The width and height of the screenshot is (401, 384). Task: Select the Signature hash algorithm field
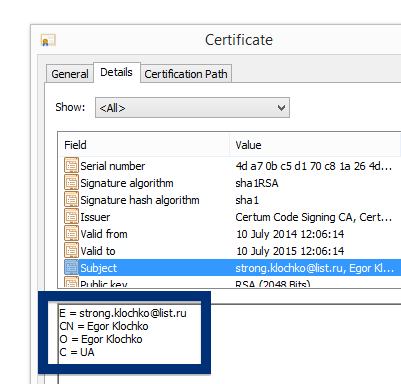140,200
